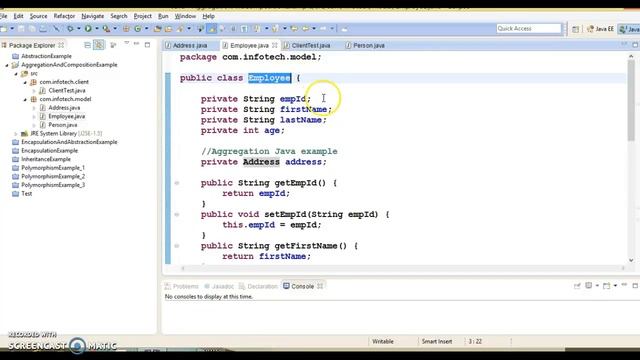Screen dimensions: 640x360
Task: Collapse the com.infotech.client package
Action: point(25,82)
